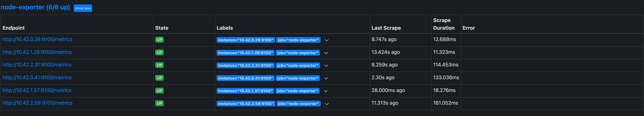
Task: Click the 'show less' button
Action: coord(83,8)
